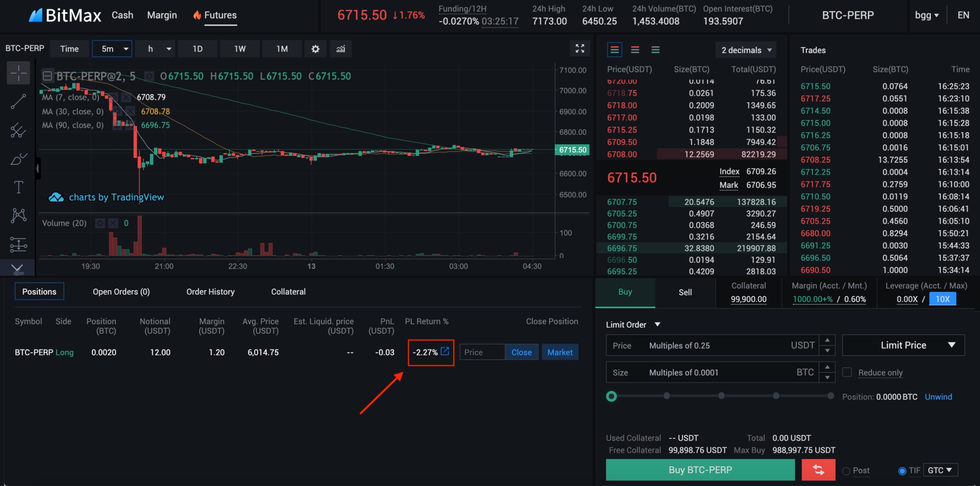The height and width of the screenshot is (486, 980).
Task: Click the Market close position button
Action: pos(560,352)
